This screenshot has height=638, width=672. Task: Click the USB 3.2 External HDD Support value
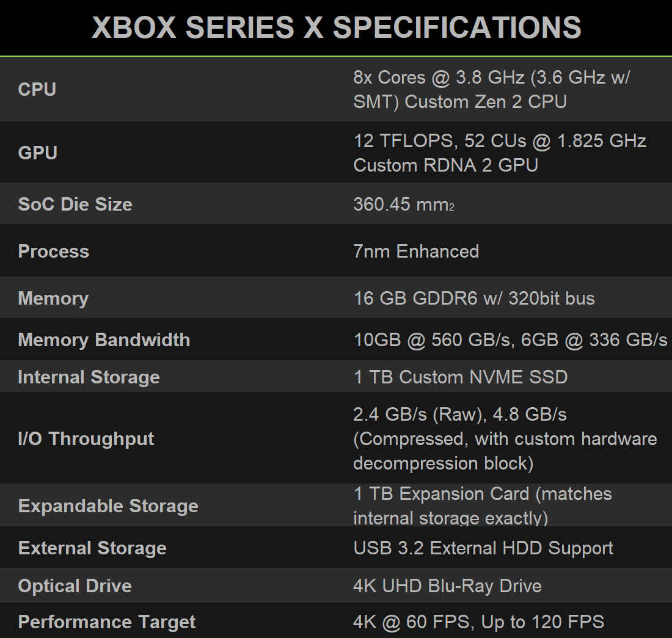(483, 548)
